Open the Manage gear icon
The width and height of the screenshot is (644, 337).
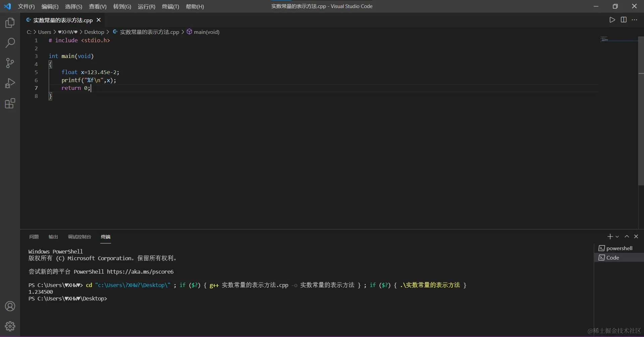click(x=10, y=326)
